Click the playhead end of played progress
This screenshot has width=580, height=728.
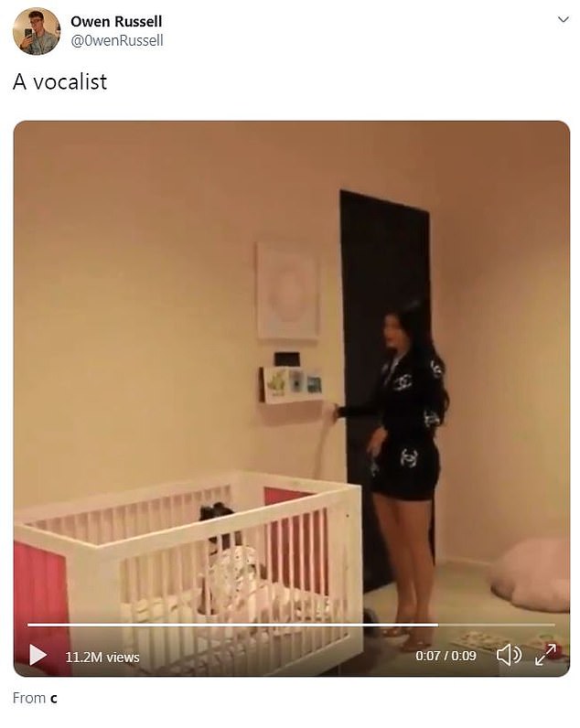point(437,625)
